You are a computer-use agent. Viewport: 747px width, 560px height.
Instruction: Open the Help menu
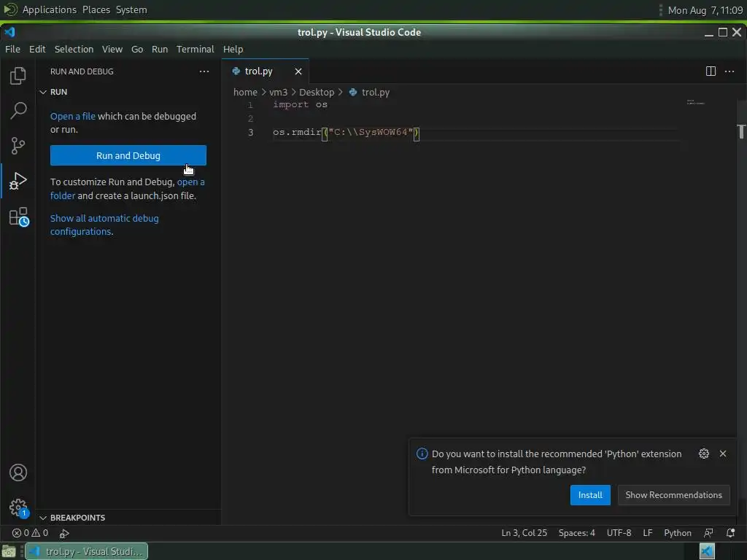pos(233,49)
